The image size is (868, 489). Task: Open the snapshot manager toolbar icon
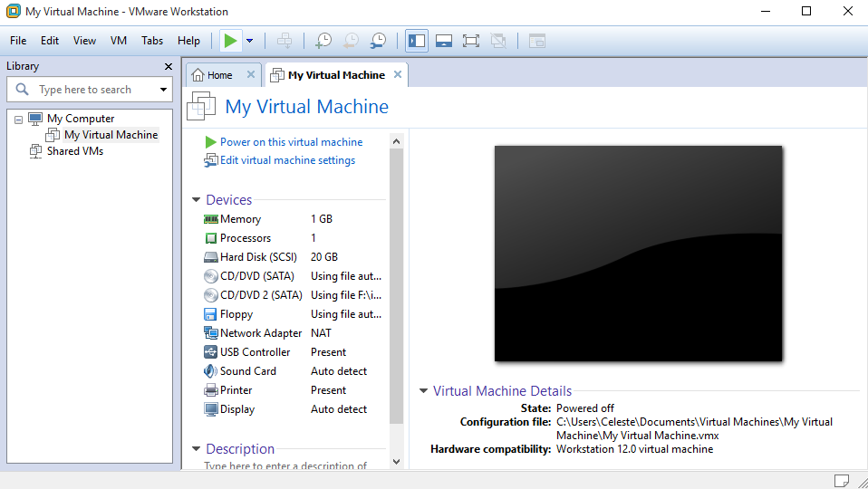click(x=378, y=41)
